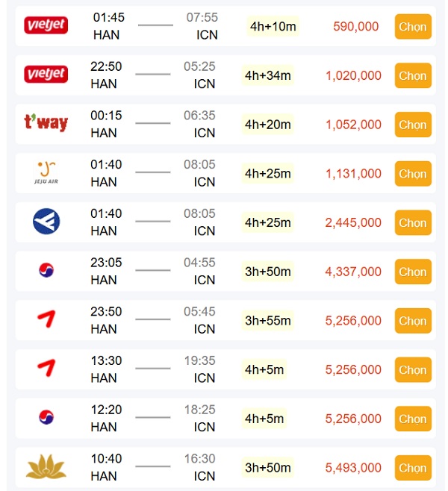Click the Vietjet logo on the 22:50 flight

pos(46,75)
